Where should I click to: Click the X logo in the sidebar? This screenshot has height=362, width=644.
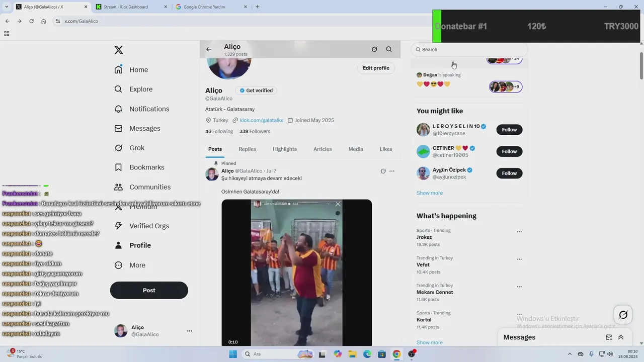[x=119, y=50]
